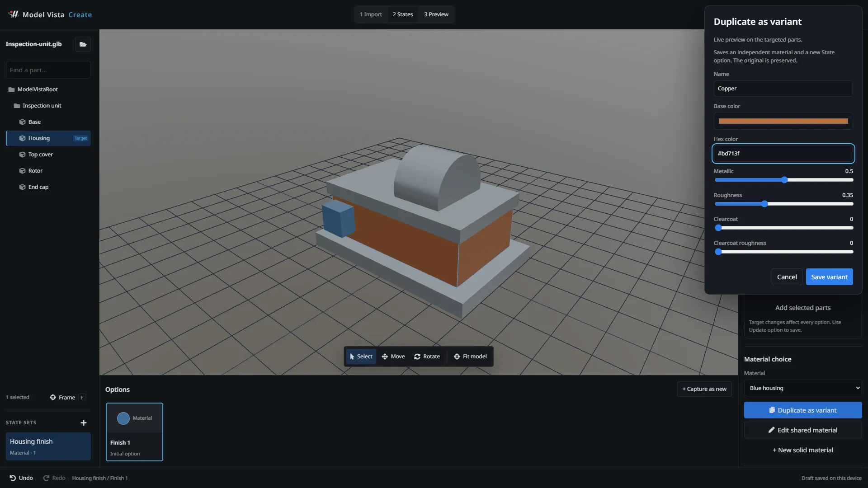Switch to the 1 Import step tab
Screen dimensions: 868x488
[371, 14]
